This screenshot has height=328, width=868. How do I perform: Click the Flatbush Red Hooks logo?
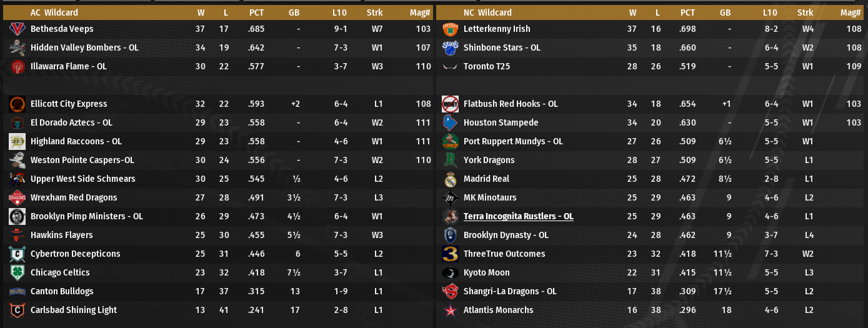(x=450, y=104)
